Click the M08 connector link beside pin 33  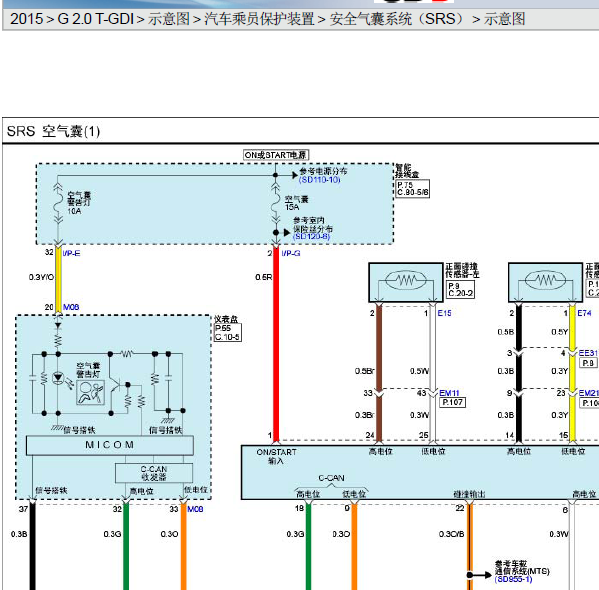195,509
